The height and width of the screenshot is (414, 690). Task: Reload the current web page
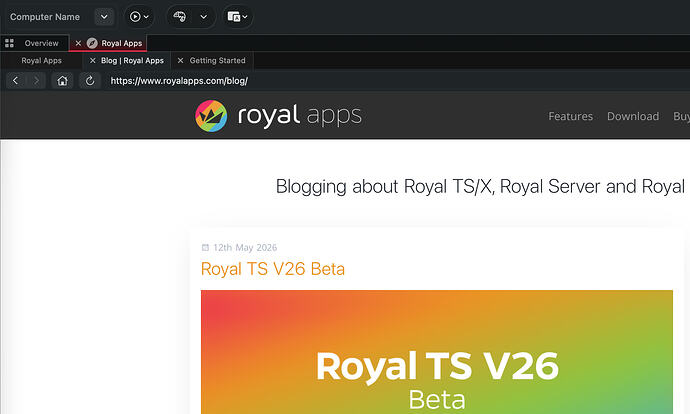click(x=90, y=81)
